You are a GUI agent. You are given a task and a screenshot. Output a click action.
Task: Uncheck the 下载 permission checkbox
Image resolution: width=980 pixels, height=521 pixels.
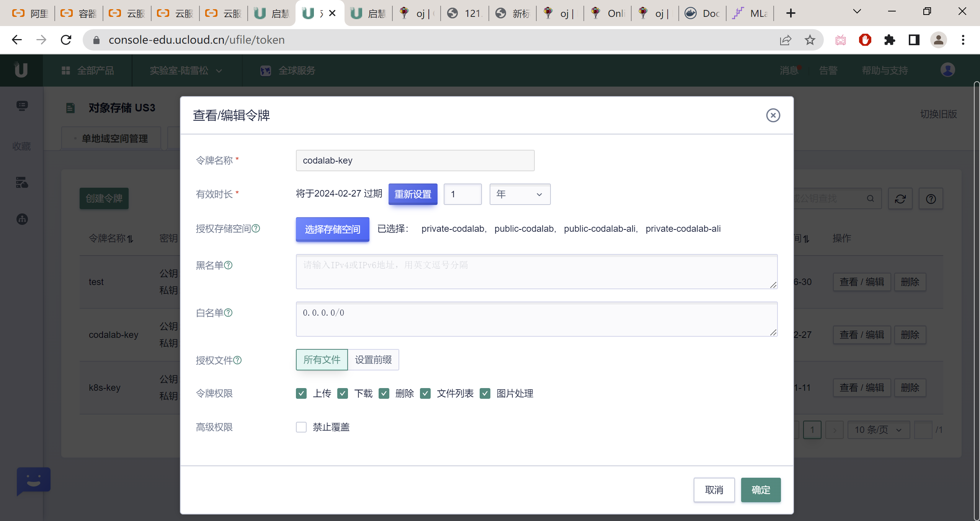click(x=343, y=393)
